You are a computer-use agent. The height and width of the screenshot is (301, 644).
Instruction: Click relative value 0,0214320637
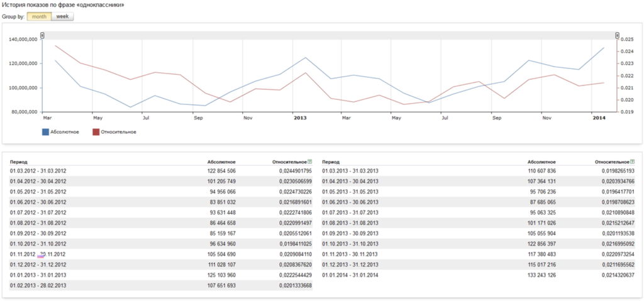pyautogui.click(x=618, y=275)
